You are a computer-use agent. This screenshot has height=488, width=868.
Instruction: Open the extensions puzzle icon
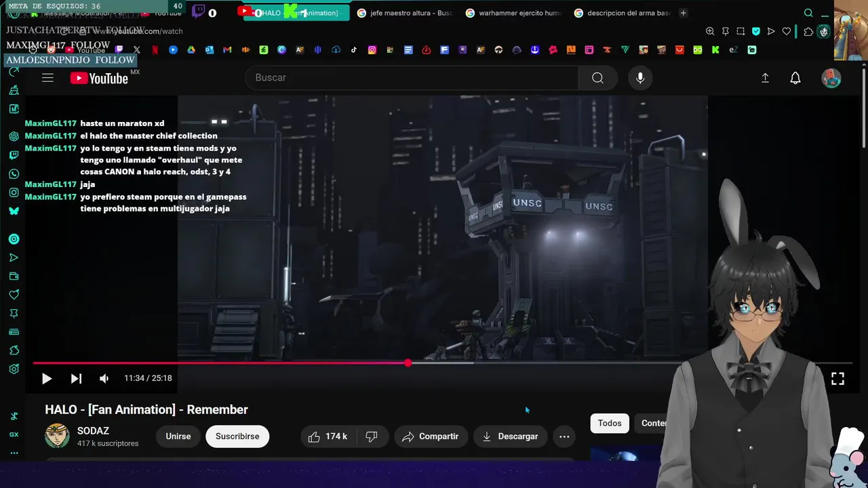point(808,31)
